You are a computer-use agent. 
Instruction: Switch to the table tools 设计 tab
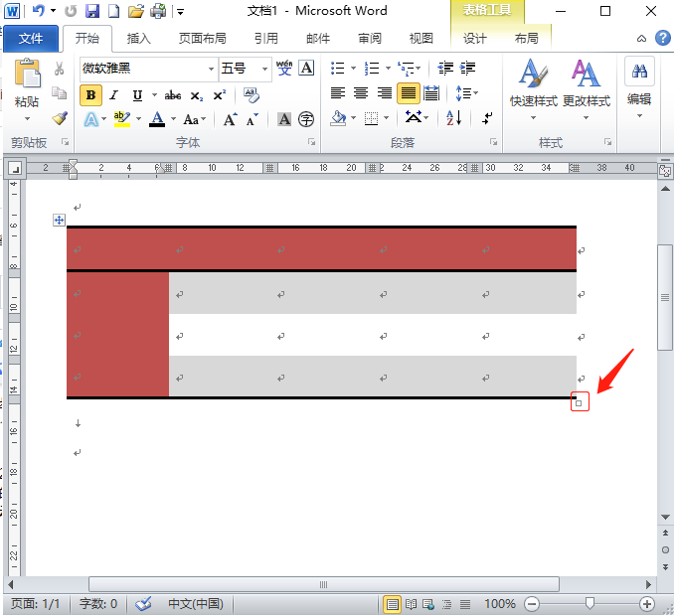pyautogui.click(x=475, y=39)
